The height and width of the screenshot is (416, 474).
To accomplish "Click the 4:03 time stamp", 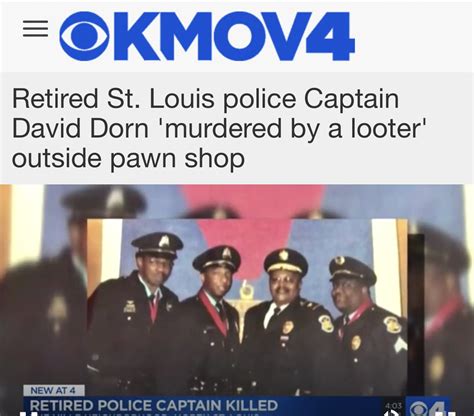I will (x=394, y=405).
